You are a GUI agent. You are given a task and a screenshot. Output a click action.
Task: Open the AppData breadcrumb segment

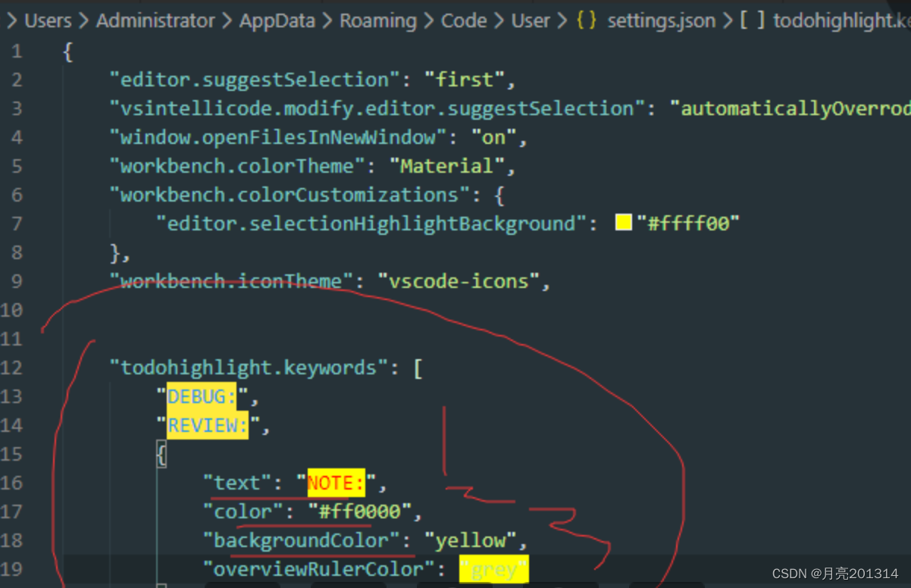[x=277, y=20]
